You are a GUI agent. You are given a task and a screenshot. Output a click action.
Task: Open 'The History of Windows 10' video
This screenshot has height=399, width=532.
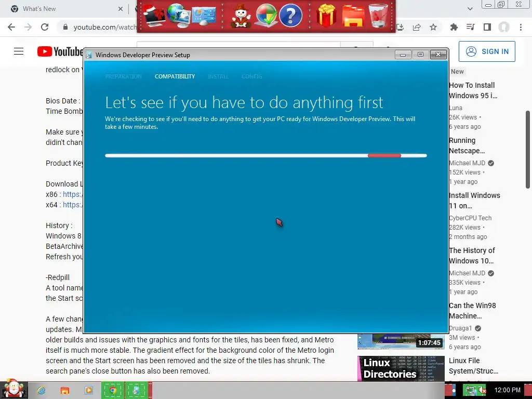coord(472,256)
